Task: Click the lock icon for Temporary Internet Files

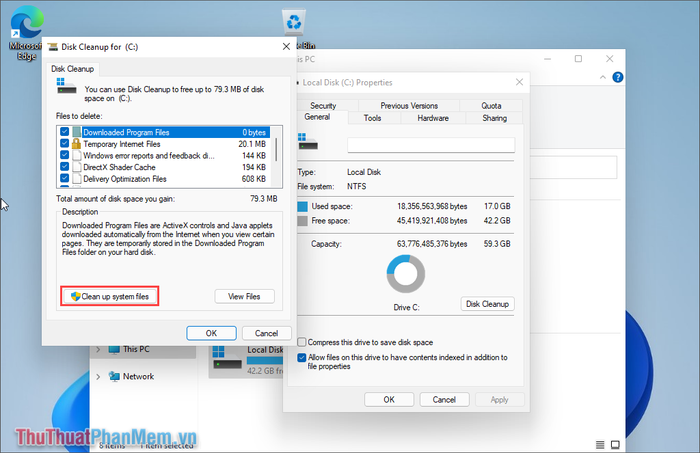Action: [x=76, y=144]
